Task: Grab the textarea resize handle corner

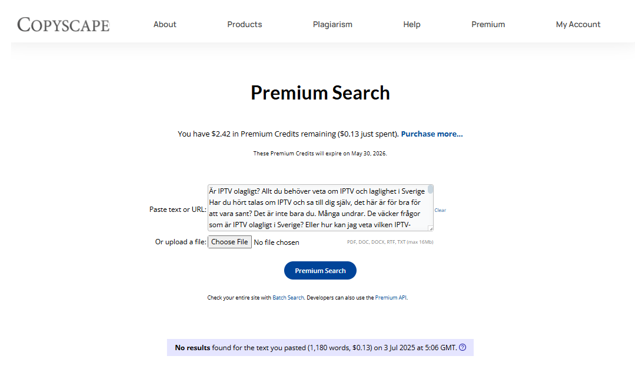Action: pos(430,228)
